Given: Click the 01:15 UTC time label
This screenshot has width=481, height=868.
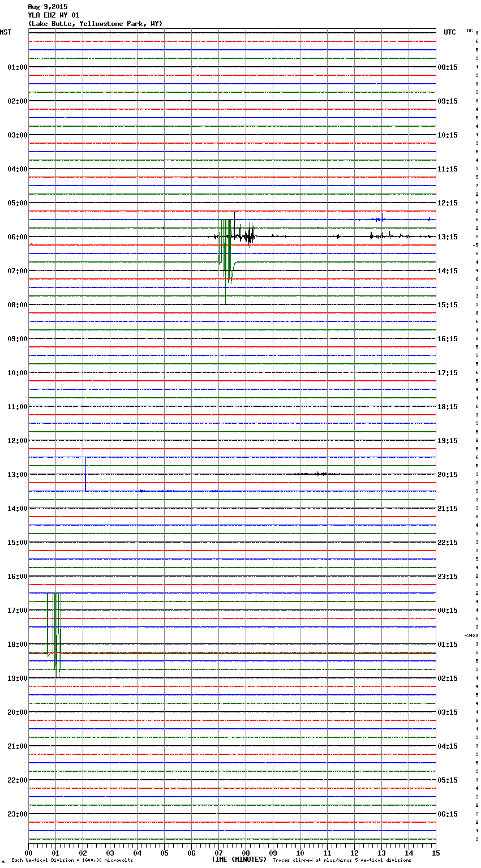Looking at the screenshot, I should point(448,644).
